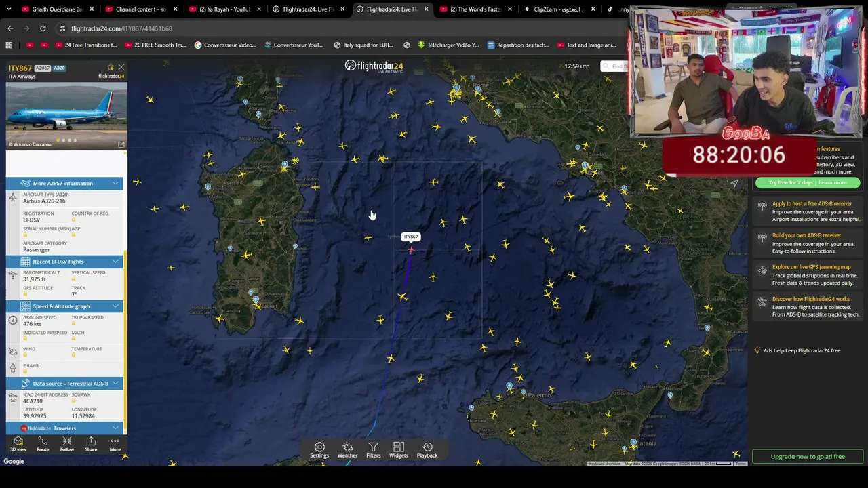Collapse the More AZ867 information section

click(x=65, y=183)
